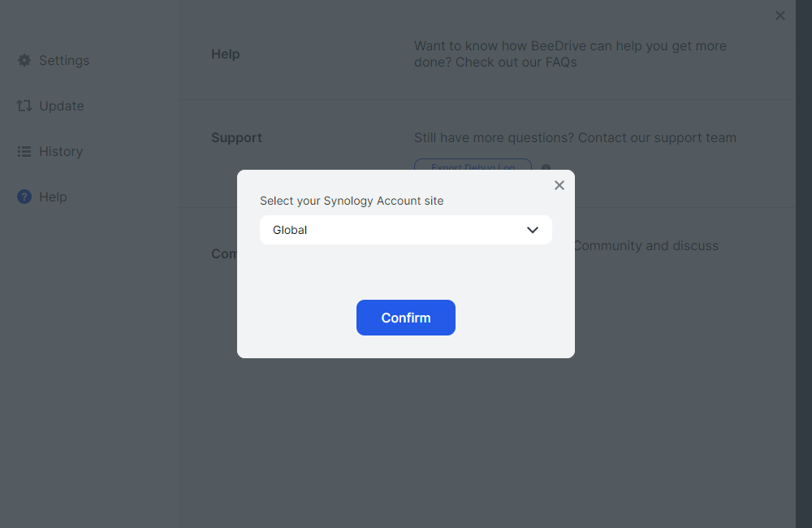Image resolution: width=812 pixels, height=528 pixels.
Task: Click the History list icon in sidebar
Action: tap(24, 151)
